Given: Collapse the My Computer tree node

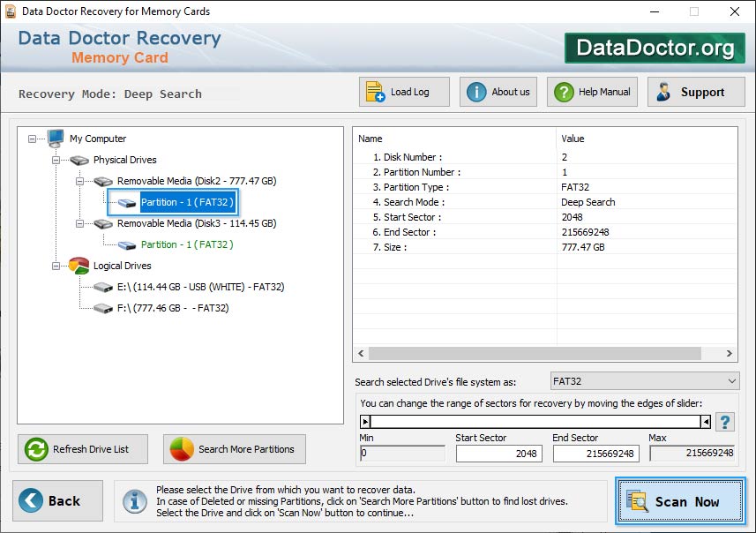Looking at the screenshot, I should click(33, 139).
